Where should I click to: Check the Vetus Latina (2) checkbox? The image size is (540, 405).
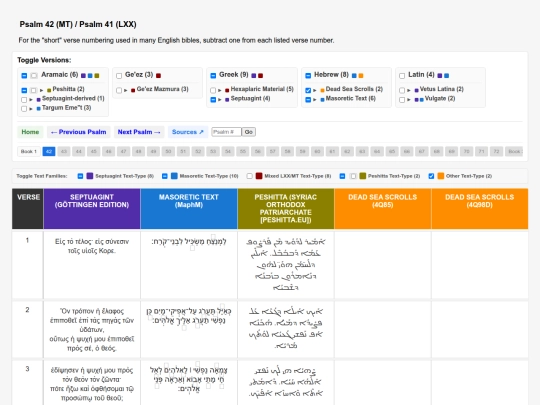pyautogui.click(x=402, y=90)
